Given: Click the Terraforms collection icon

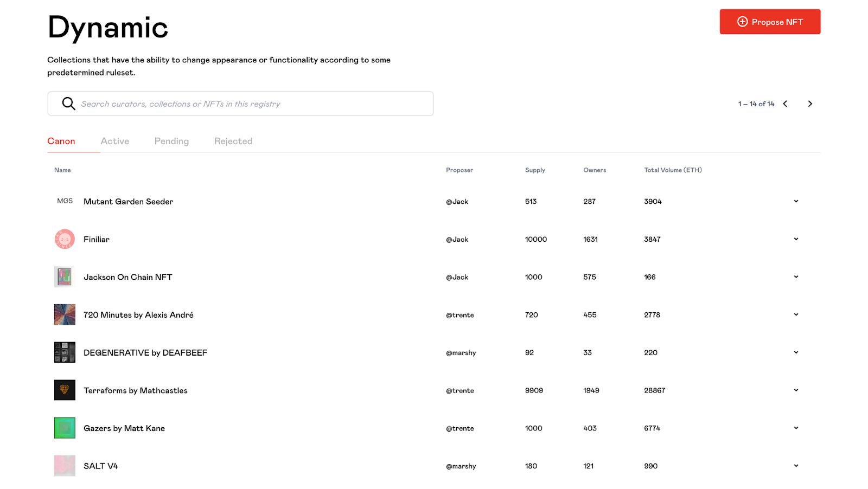Looking at the screenshot, I should (x=65, y=390).
